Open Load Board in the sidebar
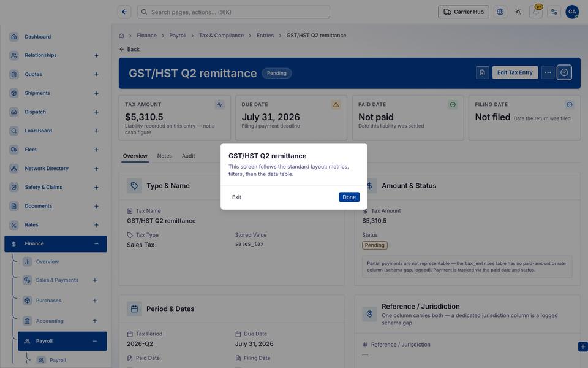Screen dimensions: 588x368 click(x=38, y=131)
